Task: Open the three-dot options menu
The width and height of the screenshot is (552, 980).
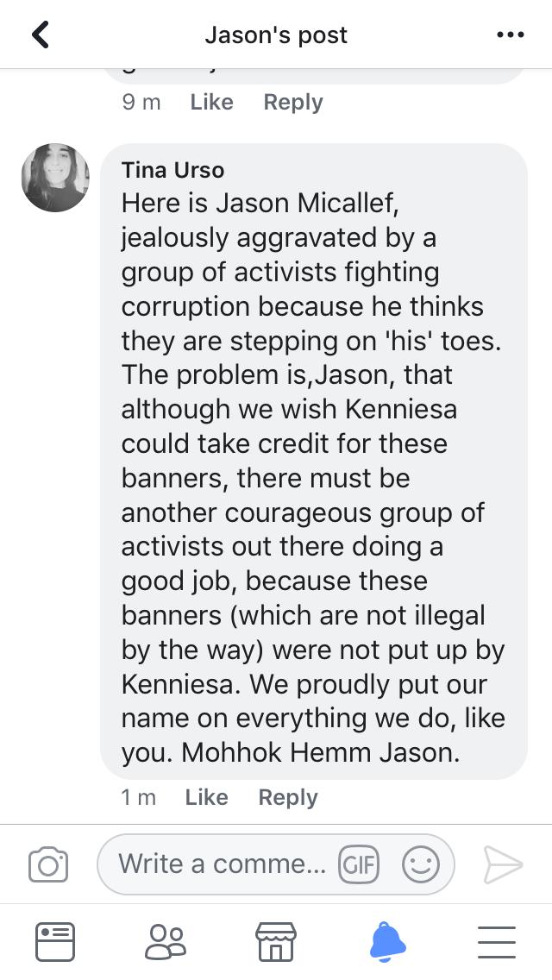Action: tap(510, 35)
